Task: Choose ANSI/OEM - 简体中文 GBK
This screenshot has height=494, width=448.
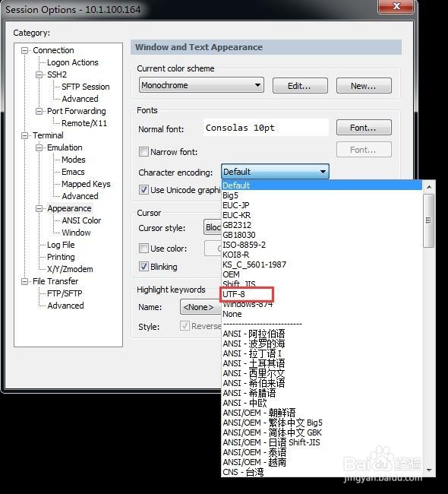Action: click(322, 432)
